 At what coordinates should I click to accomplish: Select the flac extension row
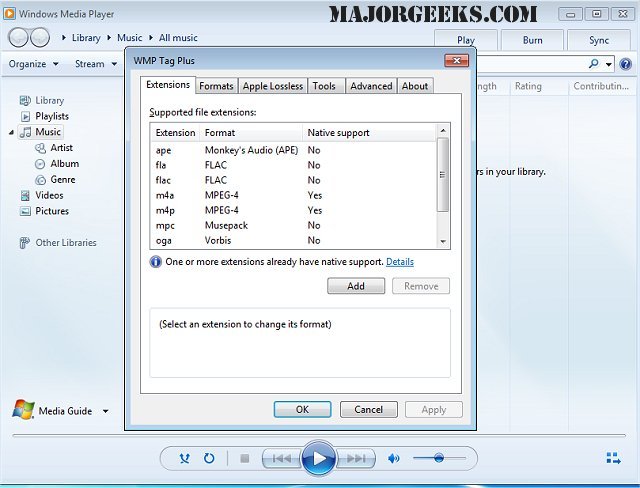(x=293, y=180)
